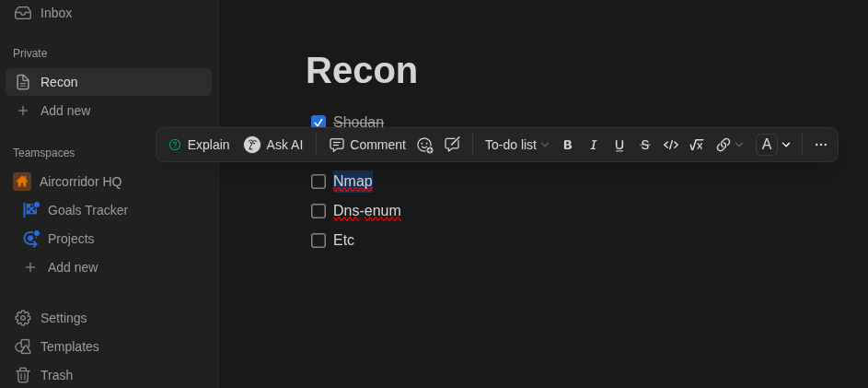Check the Nmap to-do checkbox
Image resolution: width=868 pixels, height=388 pixels.
point(318,182)
